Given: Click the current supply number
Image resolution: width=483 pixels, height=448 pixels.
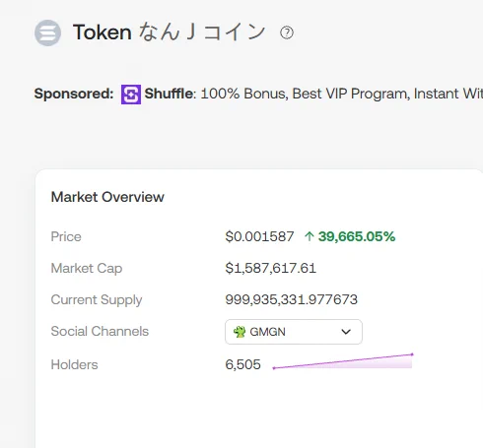Looking at the screenshot, I should tap(291, 299).
